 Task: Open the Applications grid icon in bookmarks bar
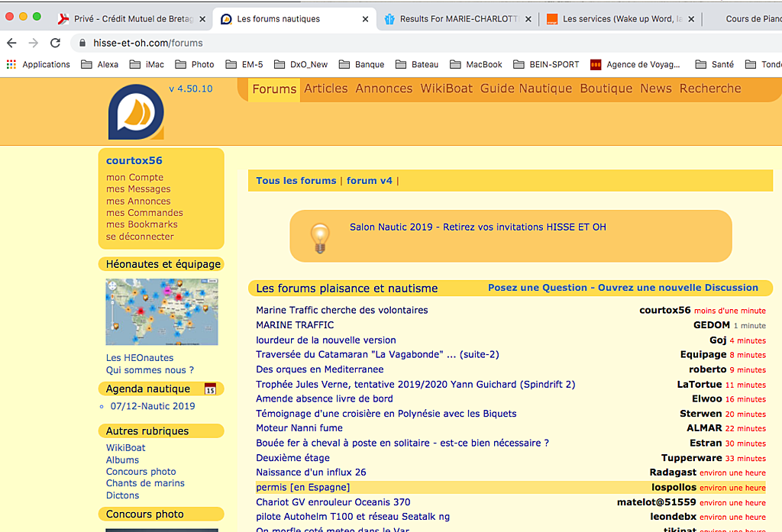coord(11,64)
